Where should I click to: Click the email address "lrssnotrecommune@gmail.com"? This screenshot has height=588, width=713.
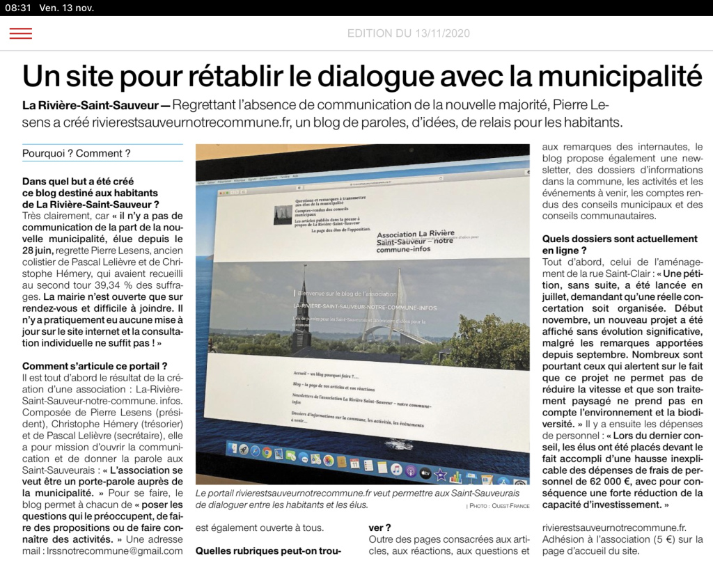click(x=115, y=551)
